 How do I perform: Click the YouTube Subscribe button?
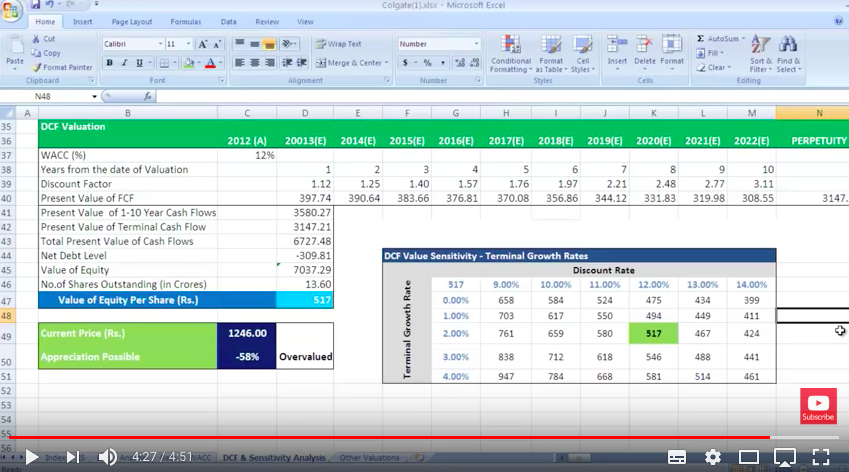pyautogui.click(x=818, y=406)
